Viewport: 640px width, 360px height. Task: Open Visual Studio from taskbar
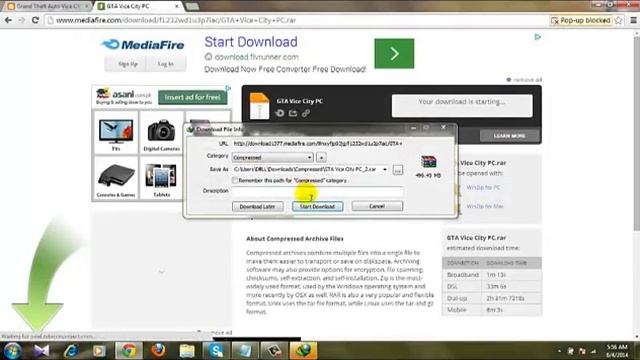pos(41,351)
